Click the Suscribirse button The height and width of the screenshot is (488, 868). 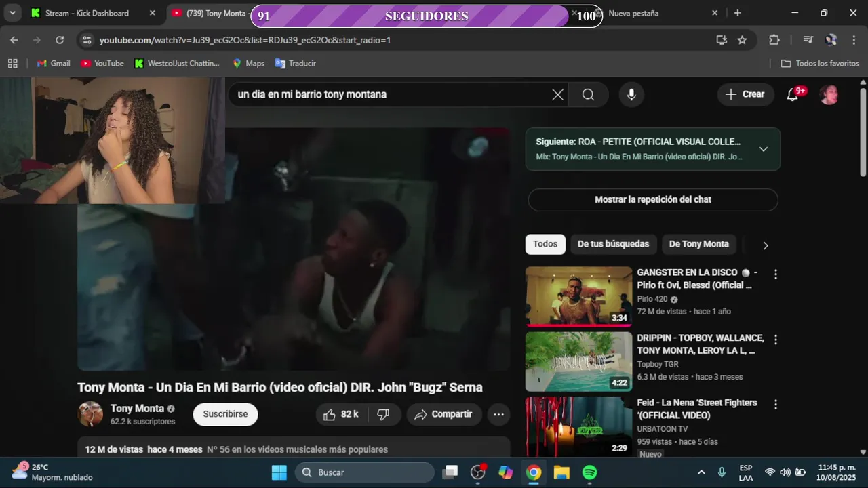(x=225, y=414)
